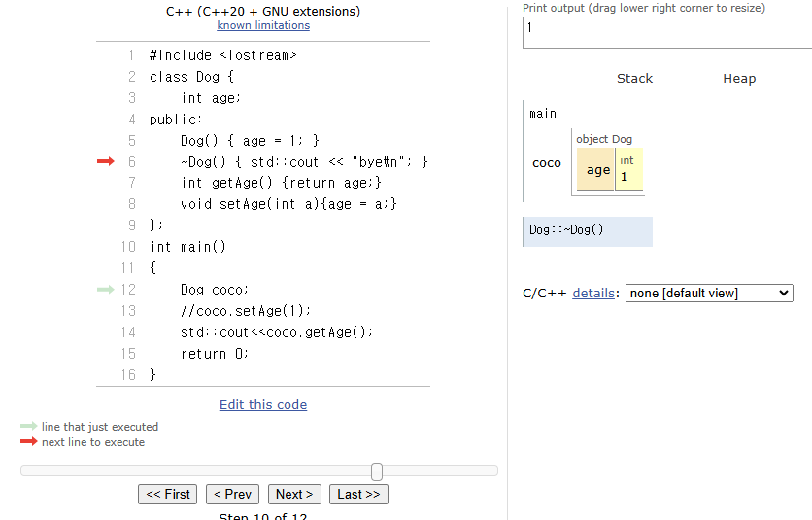Screen dimensions: 812x520
Task: Click the 'main' stack frame label
Action: pyautogui.click(x=543, y=114)
